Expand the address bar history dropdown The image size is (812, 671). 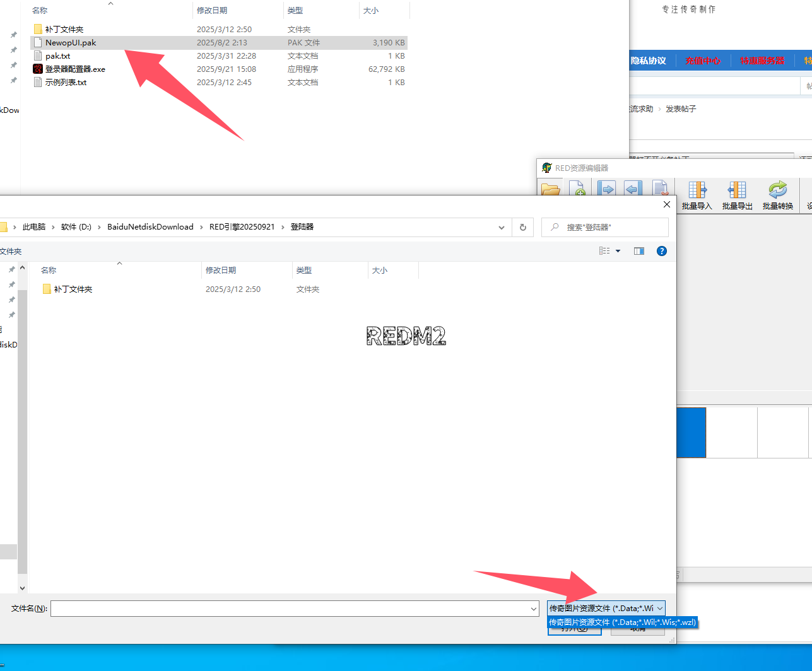[501, 227]
